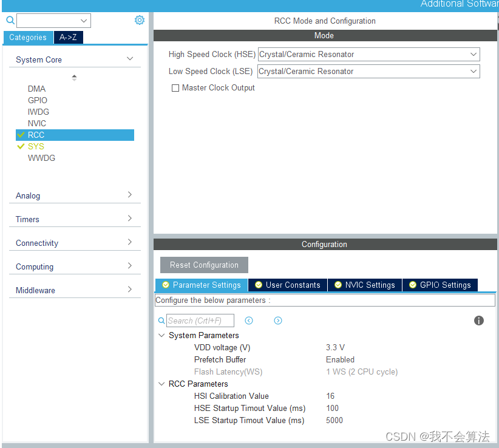The image size is (499, 448).
Task: Click the Flash Latency 1 WS value
Action: tap(362, 372)
